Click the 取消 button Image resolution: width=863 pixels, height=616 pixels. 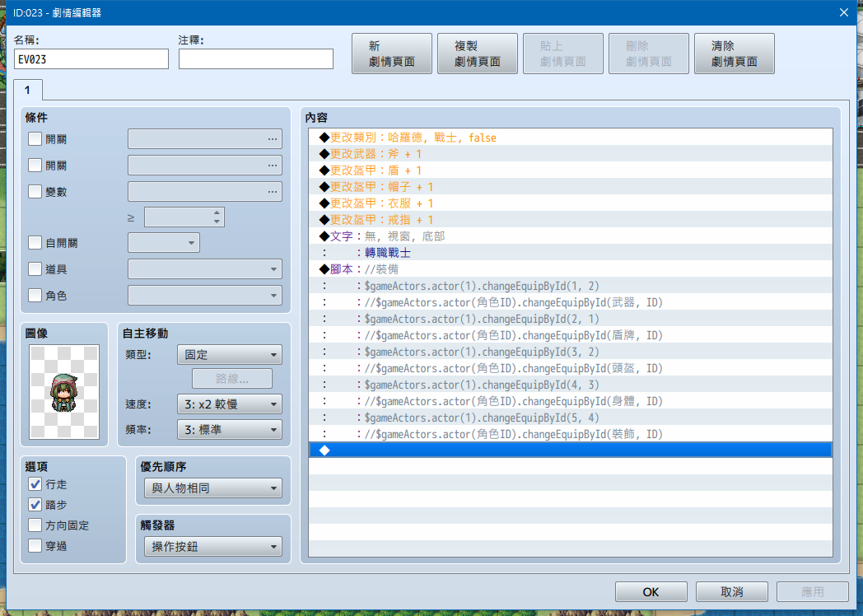[x=731, y=592]
